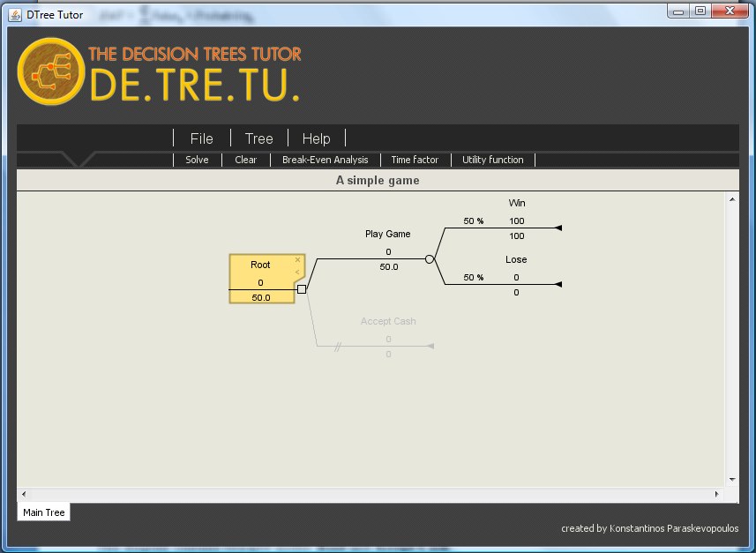Open the Utility function option
Viewport: 756px width, 553px height.
pyautogui.click(x=493, y=160)
